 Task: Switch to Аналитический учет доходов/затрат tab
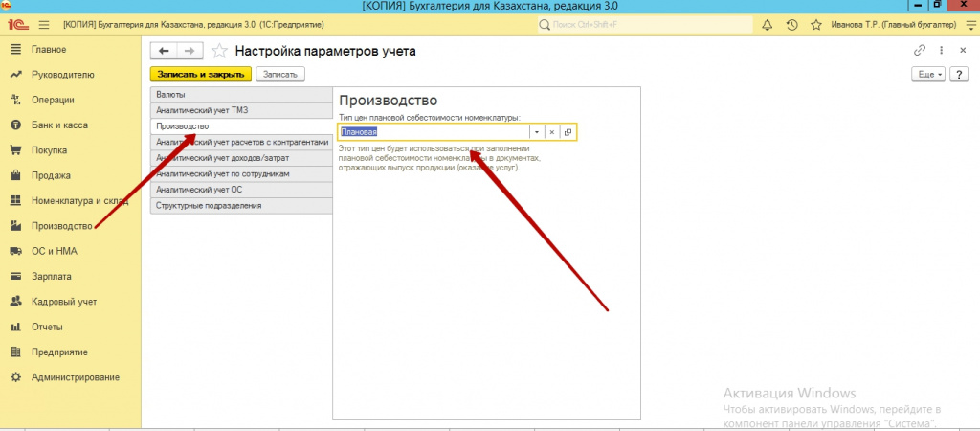click(241, 158)
